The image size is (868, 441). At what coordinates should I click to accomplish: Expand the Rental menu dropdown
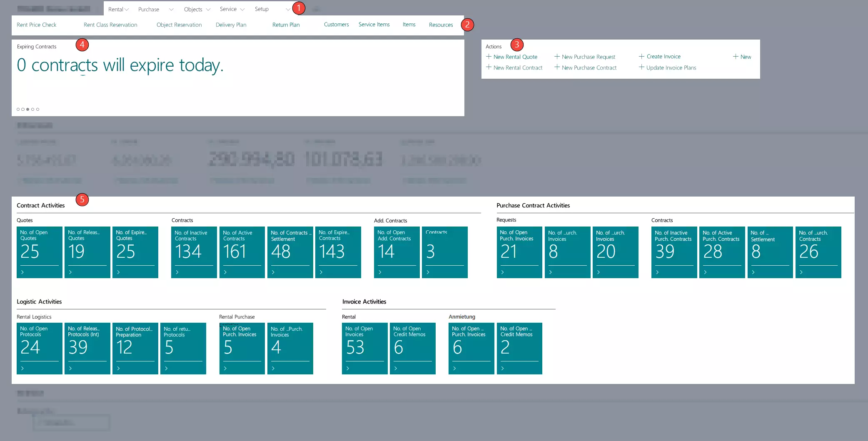tap(127, 9)
